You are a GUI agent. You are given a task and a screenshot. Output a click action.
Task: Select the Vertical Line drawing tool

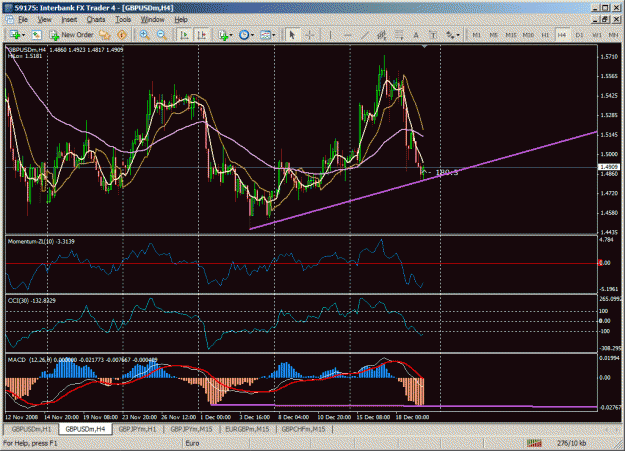[x=330, y=35]
